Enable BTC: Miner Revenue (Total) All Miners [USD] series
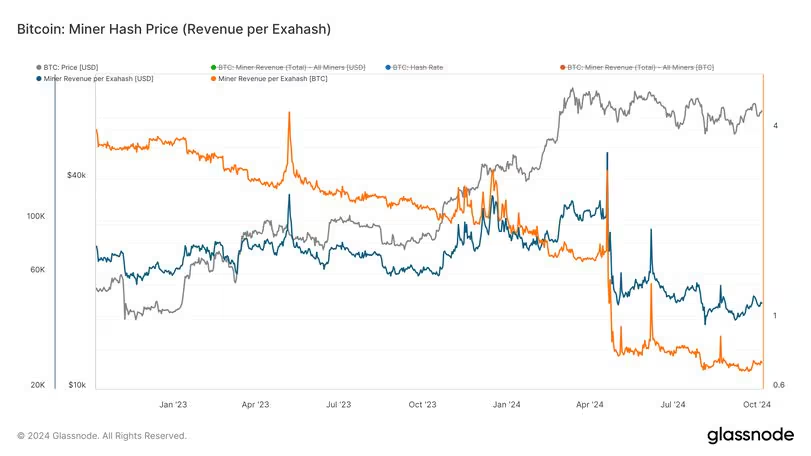Image resolution: width=811 pixels, height=456 pixels. pos(288,67)
